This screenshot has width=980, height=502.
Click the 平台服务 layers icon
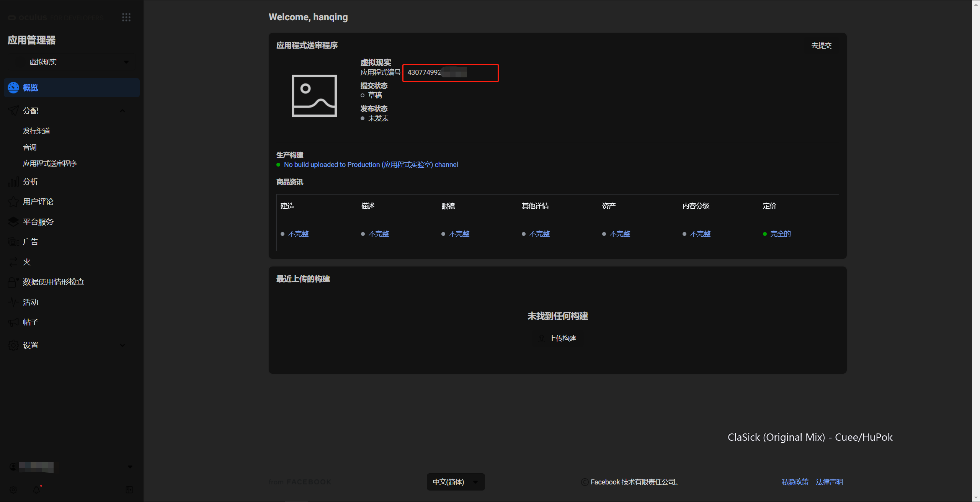click(x=13, y=222)
